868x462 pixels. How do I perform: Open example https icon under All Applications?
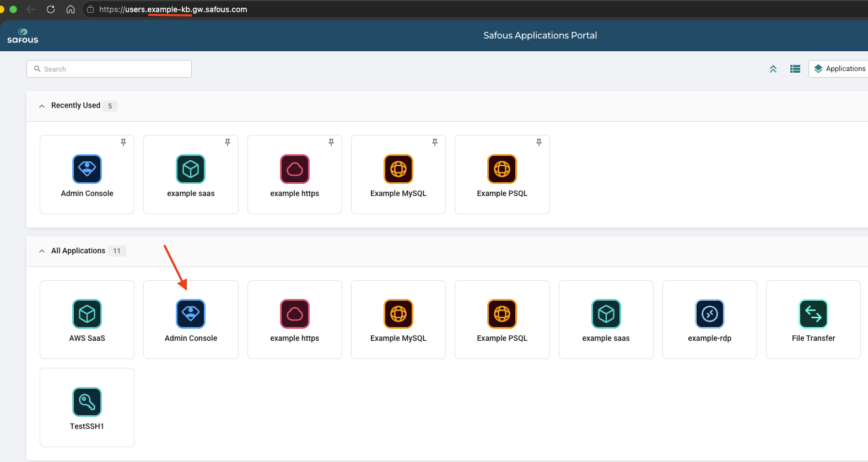295,314
